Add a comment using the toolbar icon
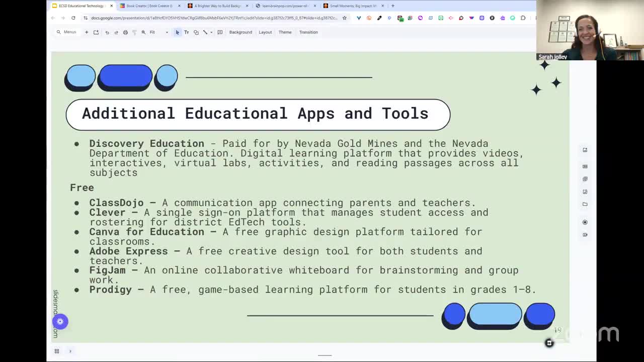 coord(220,32)
